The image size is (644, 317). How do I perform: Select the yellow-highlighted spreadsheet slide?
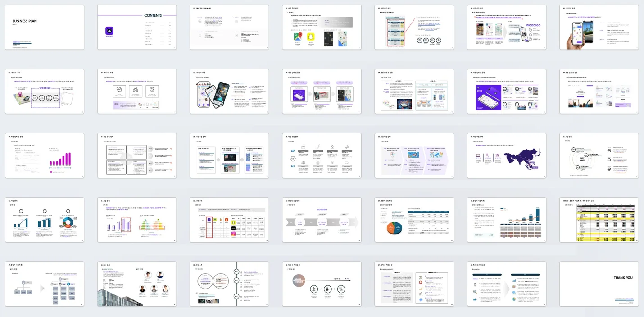coord(599,220)
